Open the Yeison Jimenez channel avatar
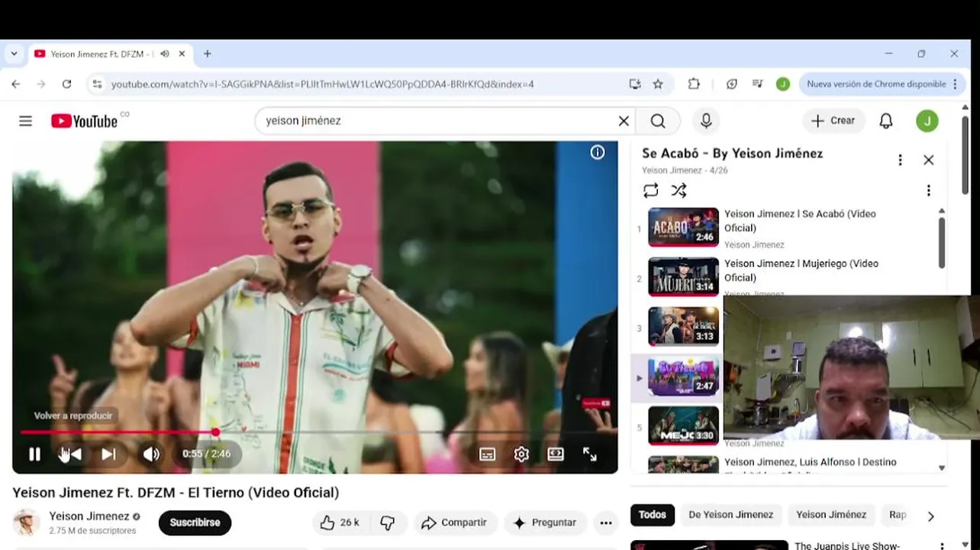 pyautogui.click(x=27, y=522)
